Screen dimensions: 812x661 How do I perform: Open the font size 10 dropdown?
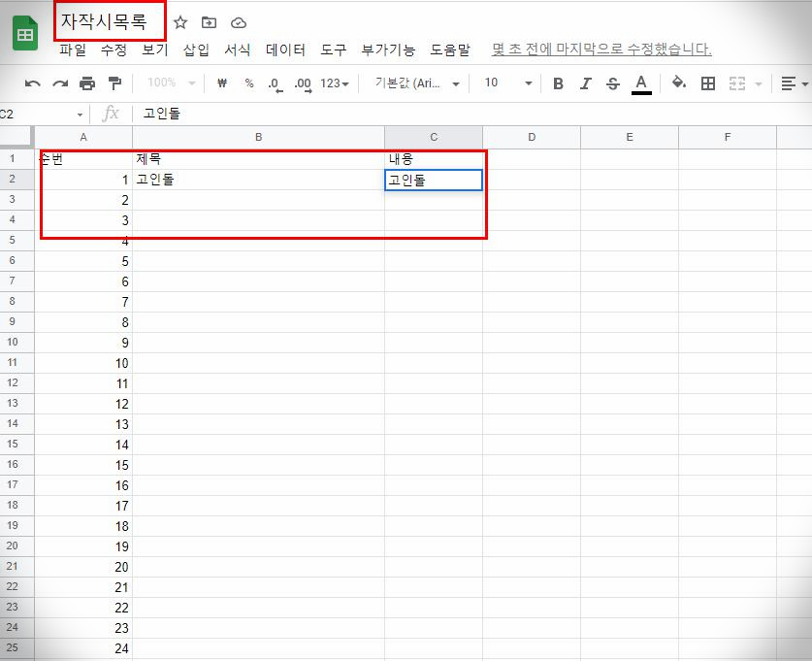(x=508, y=83)
